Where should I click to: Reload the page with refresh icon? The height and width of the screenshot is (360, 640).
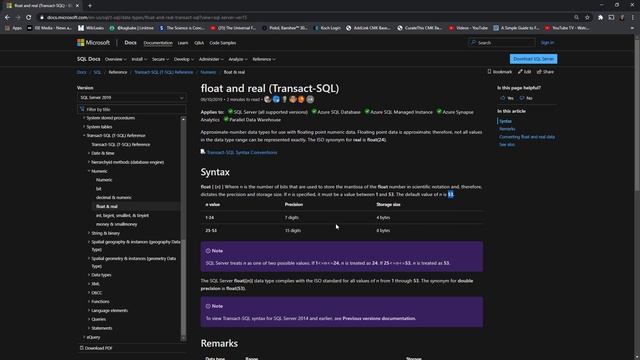click(29, 18)
